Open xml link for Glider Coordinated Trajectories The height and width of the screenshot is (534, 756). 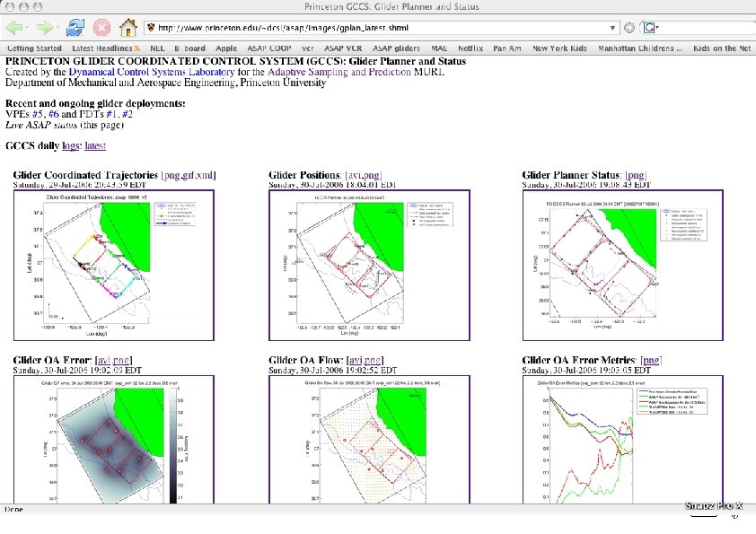point(205,175)
